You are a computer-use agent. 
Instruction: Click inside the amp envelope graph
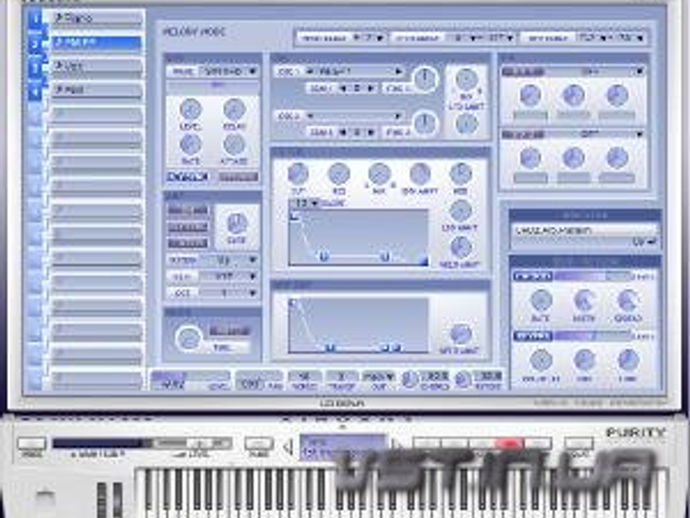coord(358,325)
